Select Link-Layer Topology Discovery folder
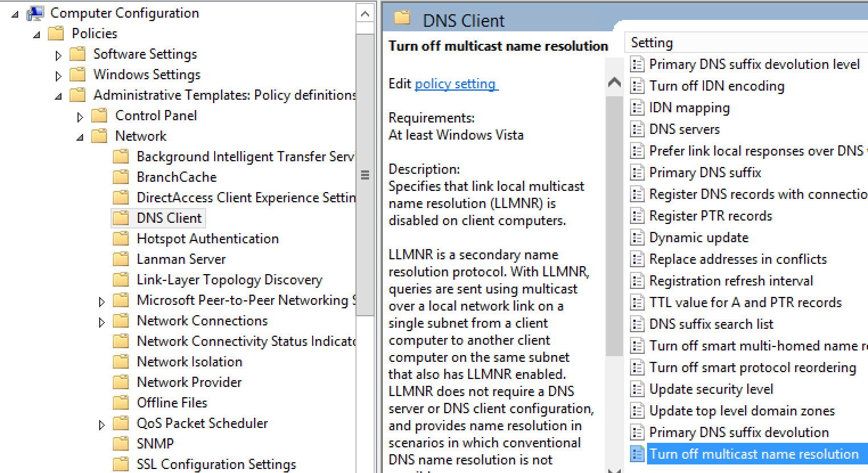868x473 pixels. click(230, 280)
